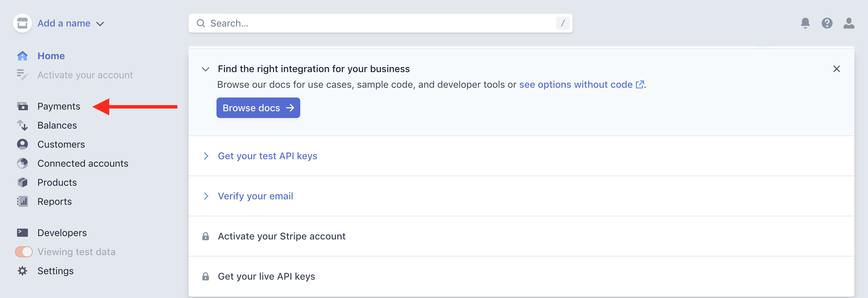Screen dimensions: 868x298
Task: Toggle the Viewing test data switch
Action: (x=24, y=252)
